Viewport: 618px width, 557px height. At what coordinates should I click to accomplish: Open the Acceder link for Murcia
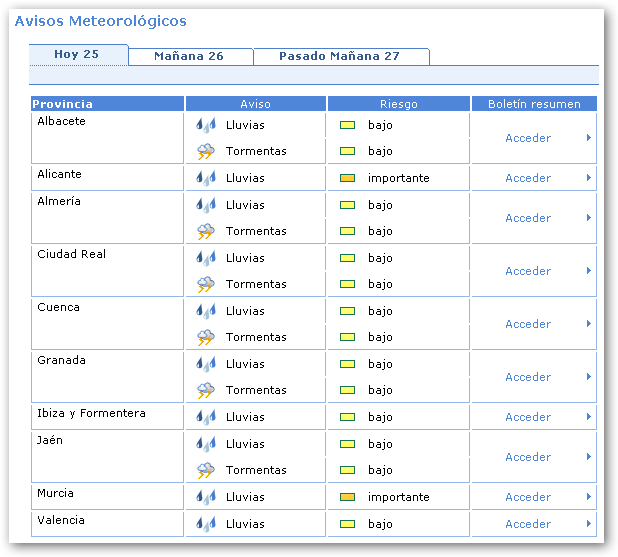pyautogui.click(x=528, y=497)
